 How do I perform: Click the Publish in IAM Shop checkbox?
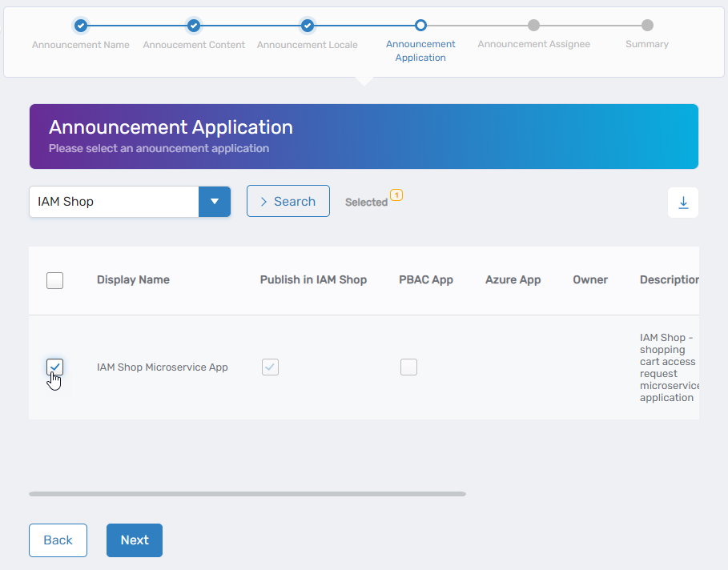coord(270,367)
